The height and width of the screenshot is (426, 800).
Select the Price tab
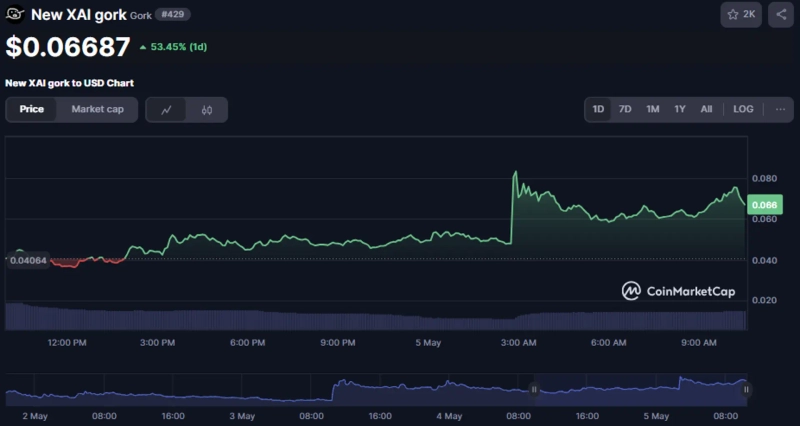(32, 109)
